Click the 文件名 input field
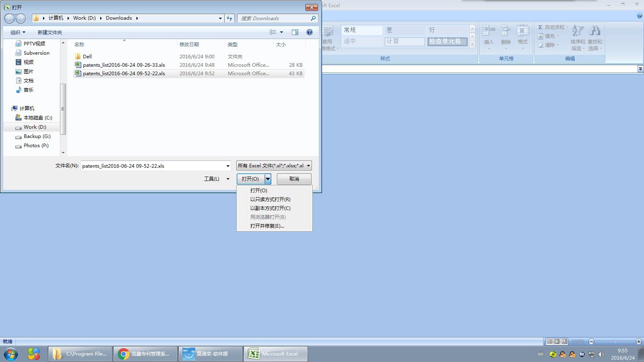This screenshot has height=362, width=644. point(153,166)
